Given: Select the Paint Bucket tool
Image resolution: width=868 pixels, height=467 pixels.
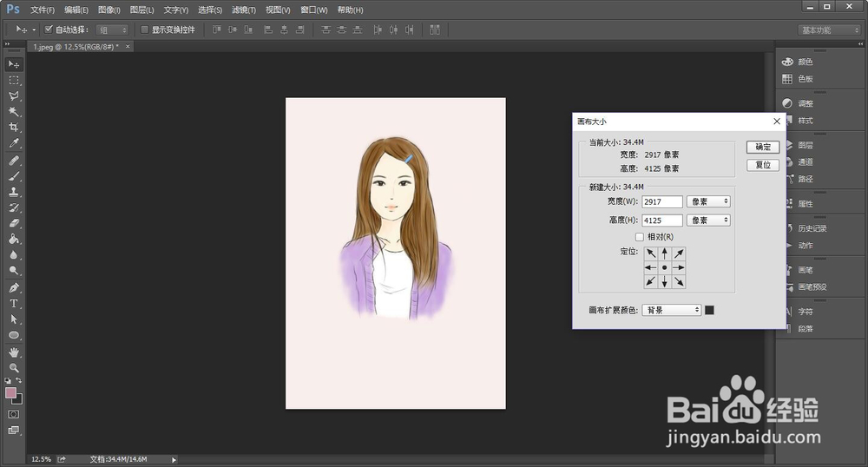Looking at the screenshot, I should point(14,239).
